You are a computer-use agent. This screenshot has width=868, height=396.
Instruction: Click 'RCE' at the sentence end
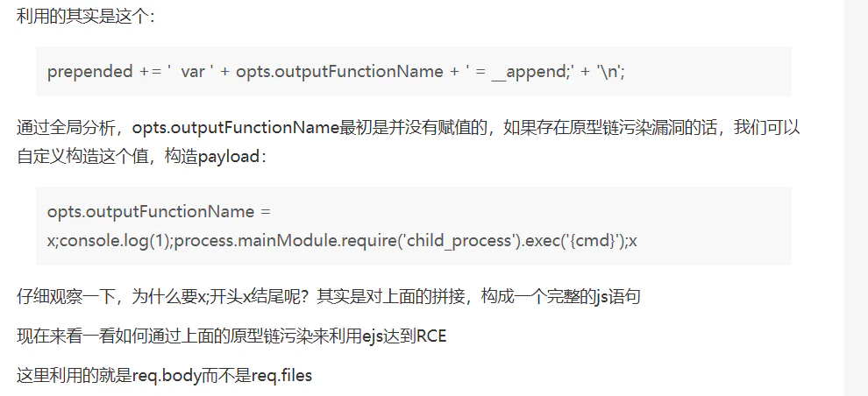431,336
